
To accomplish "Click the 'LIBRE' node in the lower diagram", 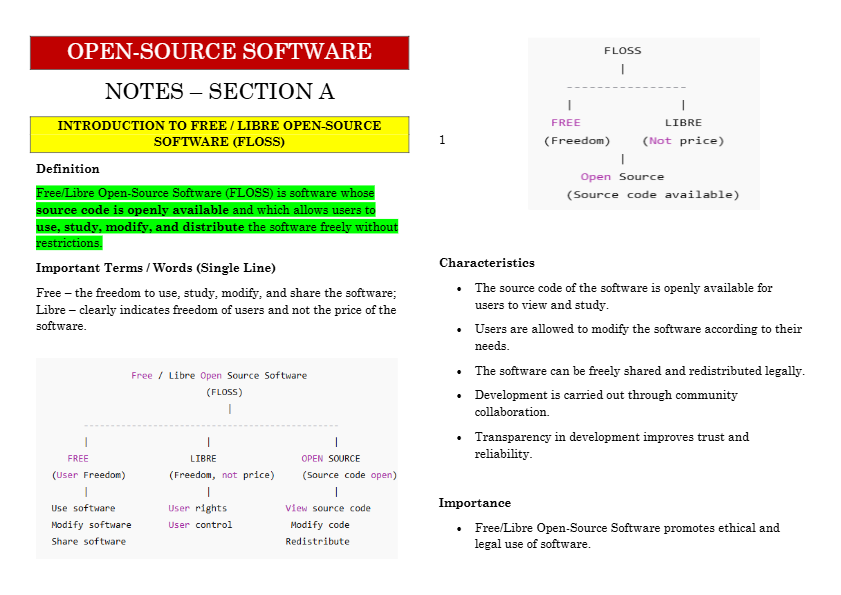I will coord(203,459).
